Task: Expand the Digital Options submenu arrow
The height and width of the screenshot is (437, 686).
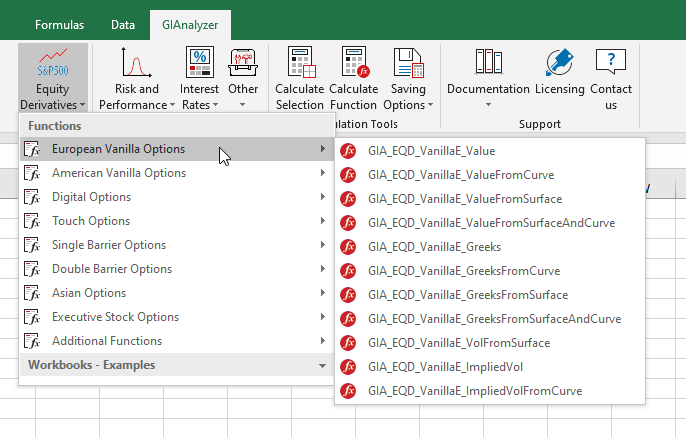Action: [322, 197]
